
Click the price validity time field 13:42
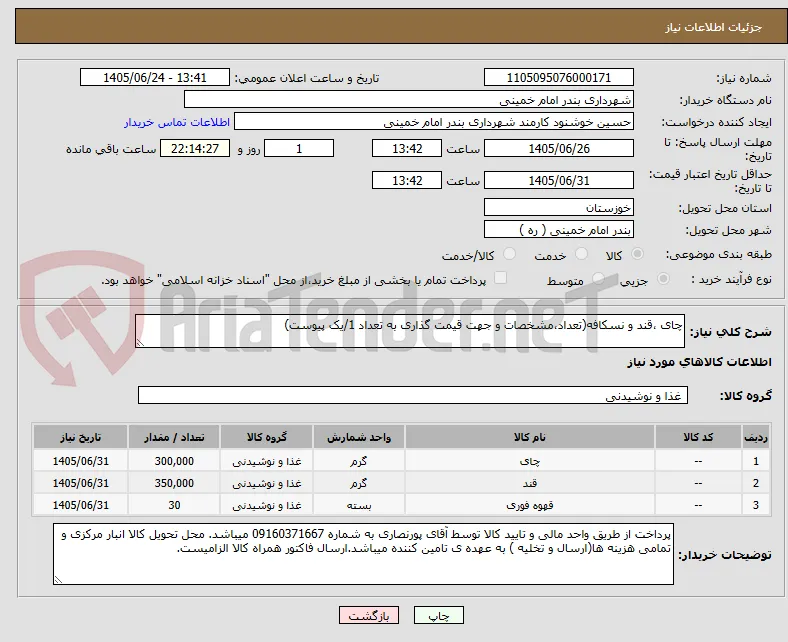pos(407,180)
